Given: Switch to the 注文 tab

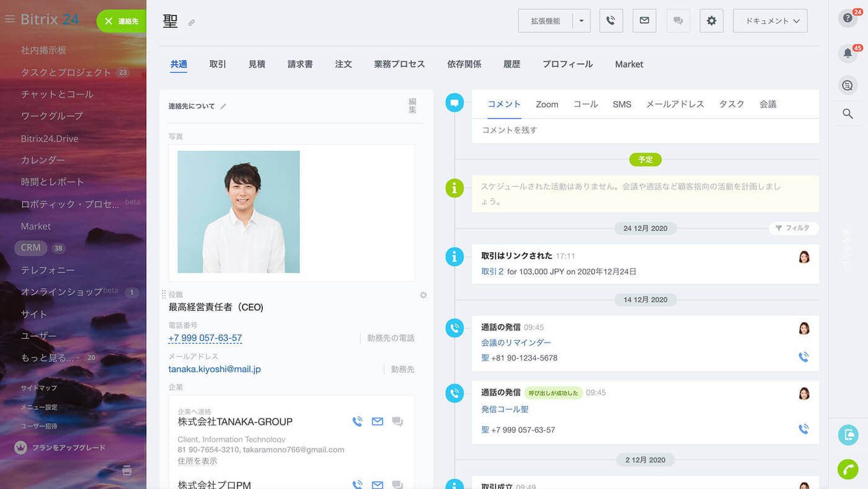Looking at the screenshot, I should tap(343, 64).
